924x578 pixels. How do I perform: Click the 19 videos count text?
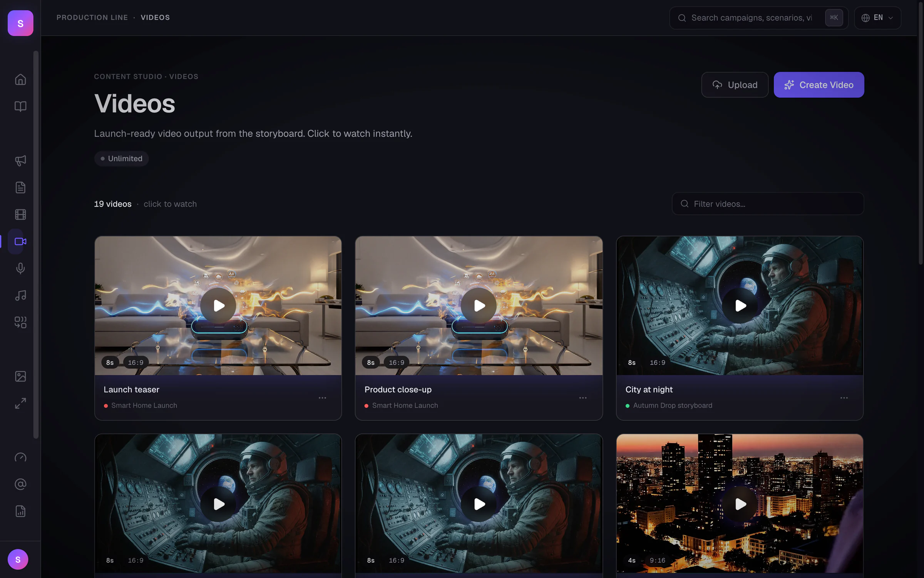coord(113,204)
